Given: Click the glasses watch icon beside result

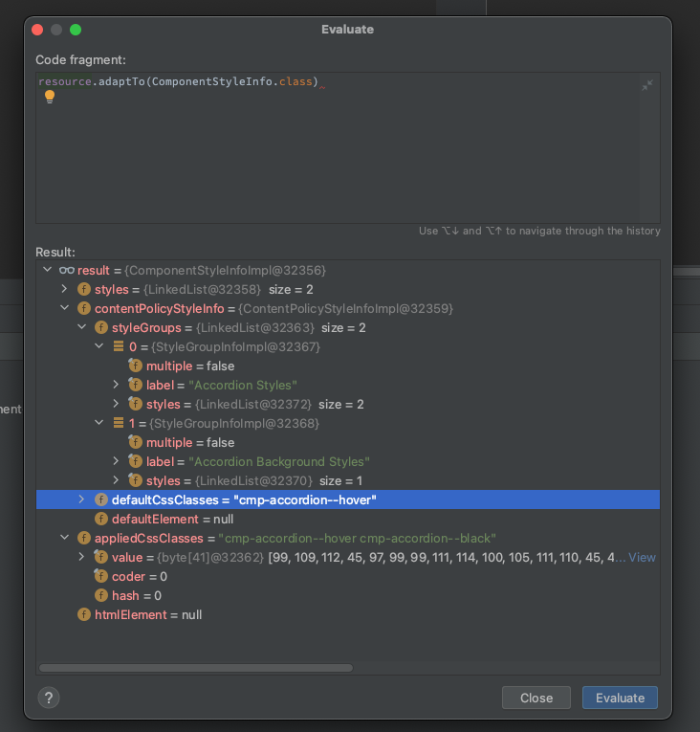Looking at the screenshot, I should coord(67,271).
